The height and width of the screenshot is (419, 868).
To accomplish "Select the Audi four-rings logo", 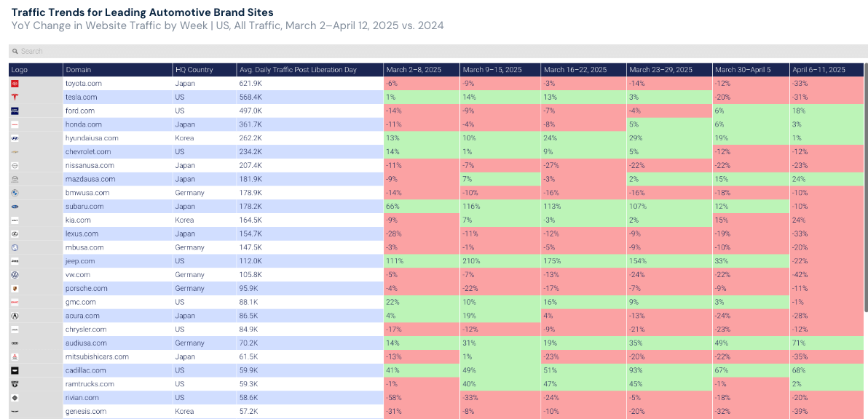I will 16,343.
